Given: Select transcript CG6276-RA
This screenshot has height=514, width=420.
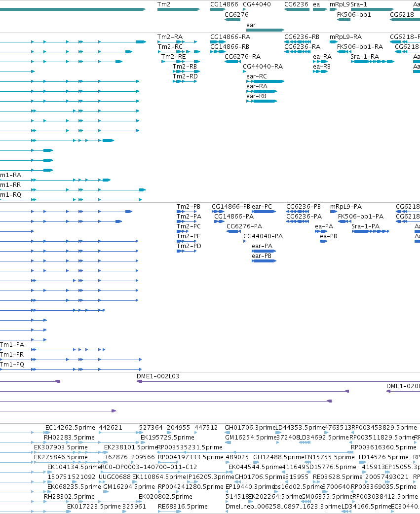Looking at the screenshot, I should coord(232,62).
